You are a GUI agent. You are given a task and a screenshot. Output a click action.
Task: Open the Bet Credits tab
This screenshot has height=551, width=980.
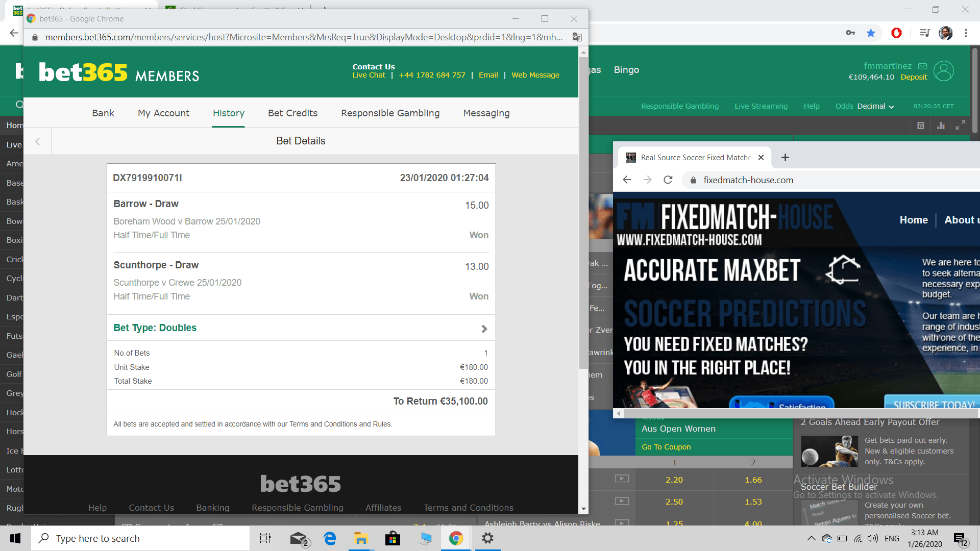point(292,113)
